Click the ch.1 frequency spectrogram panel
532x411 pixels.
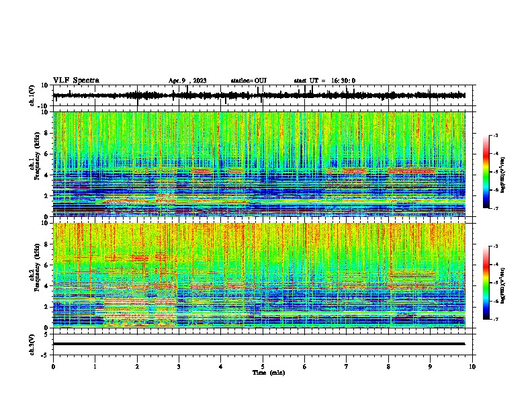pos(263,164)
